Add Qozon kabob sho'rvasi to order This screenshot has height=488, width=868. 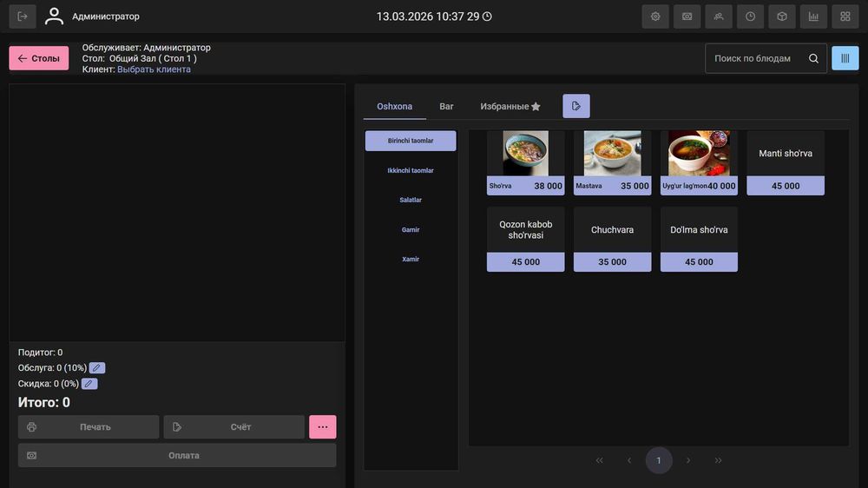[526, 240]
